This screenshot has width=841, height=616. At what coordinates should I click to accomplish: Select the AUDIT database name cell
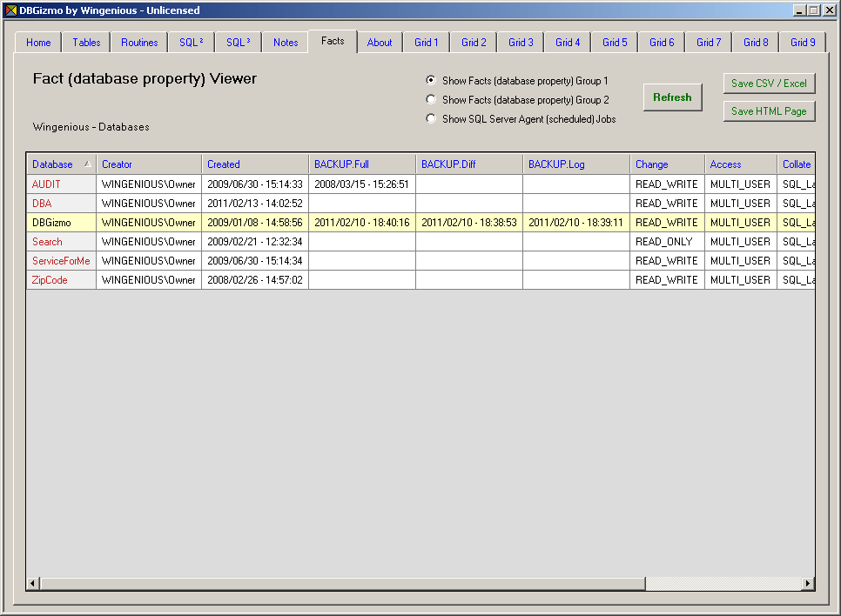(46, 184)
